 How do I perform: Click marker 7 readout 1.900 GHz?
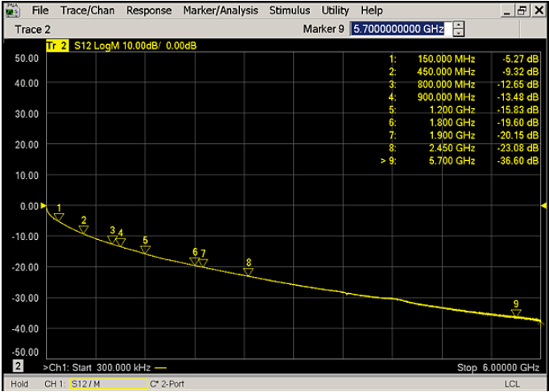[x=454, y=135]
